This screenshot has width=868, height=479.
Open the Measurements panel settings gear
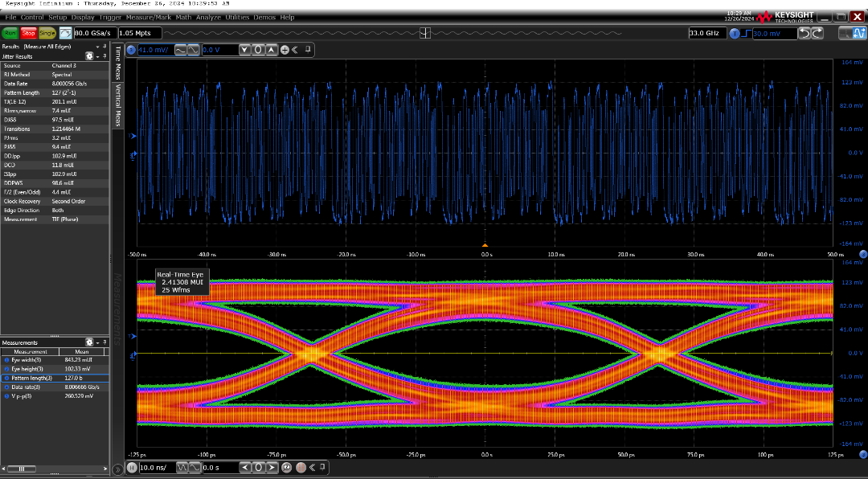pos(89,343)
